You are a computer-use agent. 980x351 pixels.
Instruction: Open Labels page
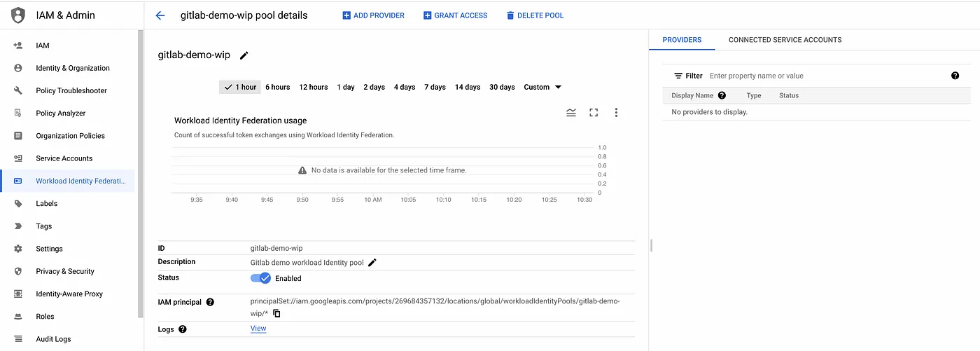point(47,204)
